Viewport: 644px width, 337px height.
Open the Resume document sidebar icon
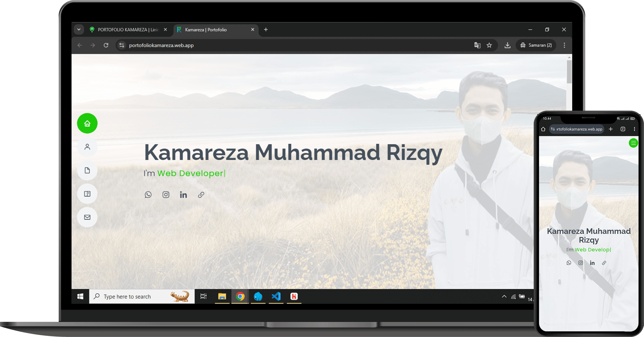tap(87, 170)
